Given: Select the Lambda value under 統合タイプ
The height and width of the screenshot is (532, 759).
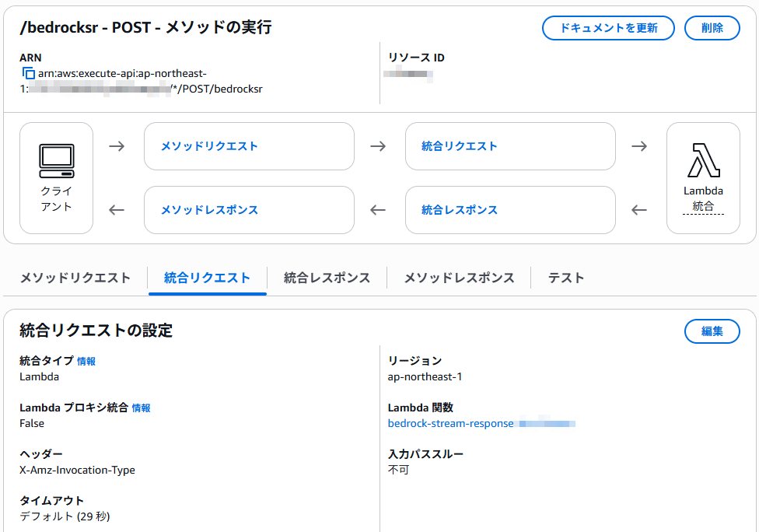Looking at the screenshot, I should click(39, 376).
